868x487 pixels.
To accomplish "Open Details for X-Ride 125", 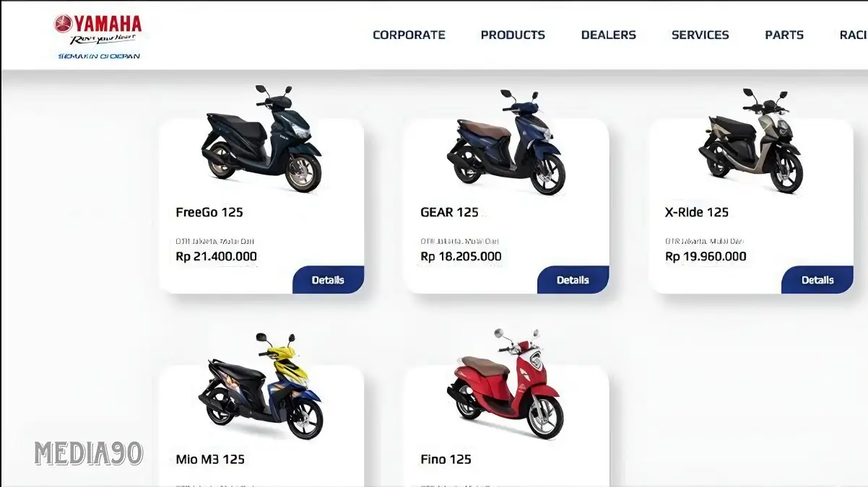I will pyautogui.click(x=817, y=280).
